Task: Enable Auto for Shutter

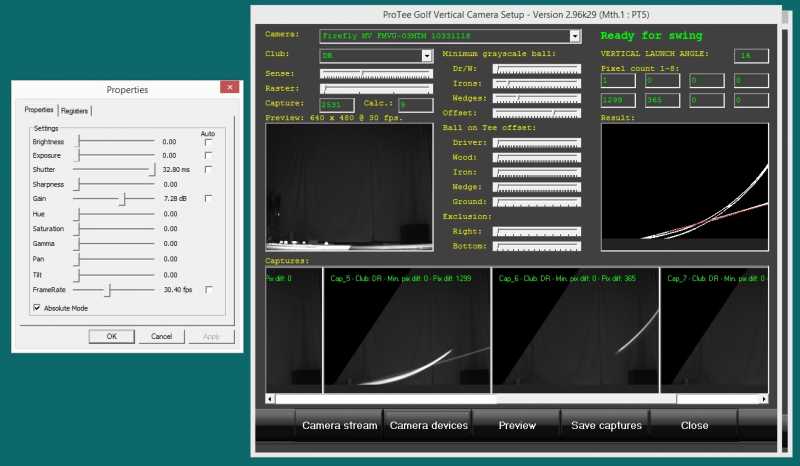Action: (208, 169)
